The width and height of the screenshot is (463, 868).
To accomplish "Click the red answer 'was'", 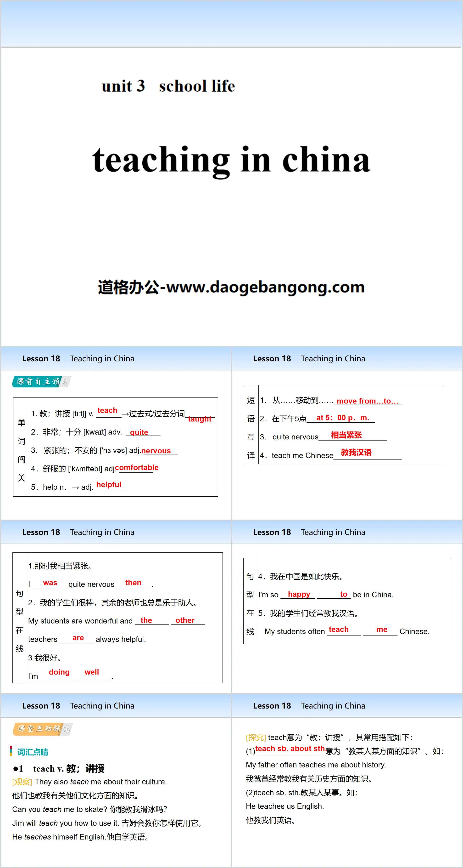I will pos(50,583).
